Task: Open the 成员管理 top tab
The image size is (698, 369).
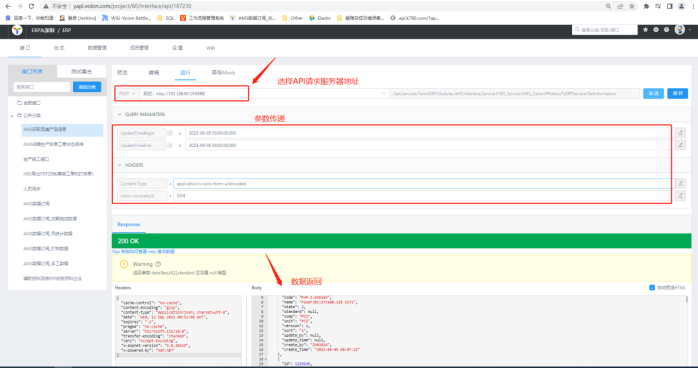Action: (139, 48)
